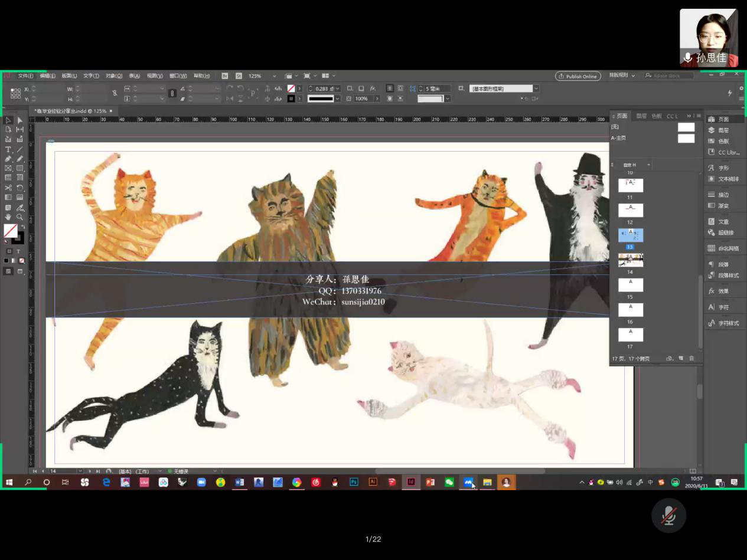Choose the Zoom magnifier tool
The image size is (747, 560).
pos(20,217)
